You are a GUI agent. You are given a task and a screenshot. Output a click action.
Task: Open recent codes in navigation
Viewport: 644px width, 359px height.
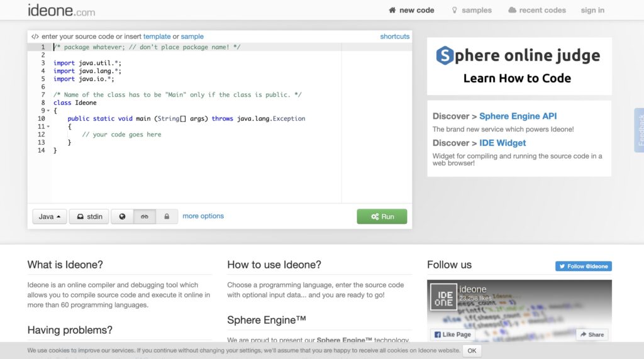(x=537, y=10)
